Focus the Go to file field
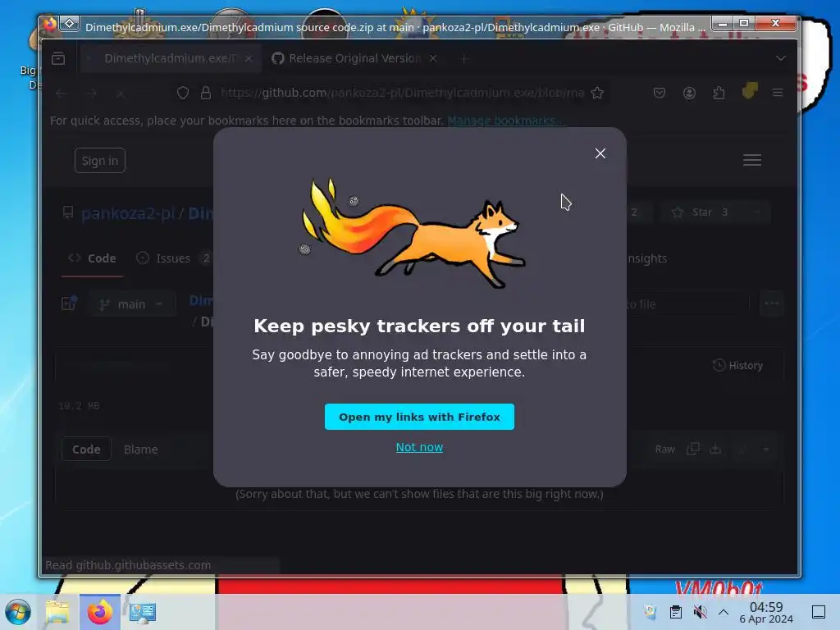This screenshot has width=840, height=630. [687, 304]
